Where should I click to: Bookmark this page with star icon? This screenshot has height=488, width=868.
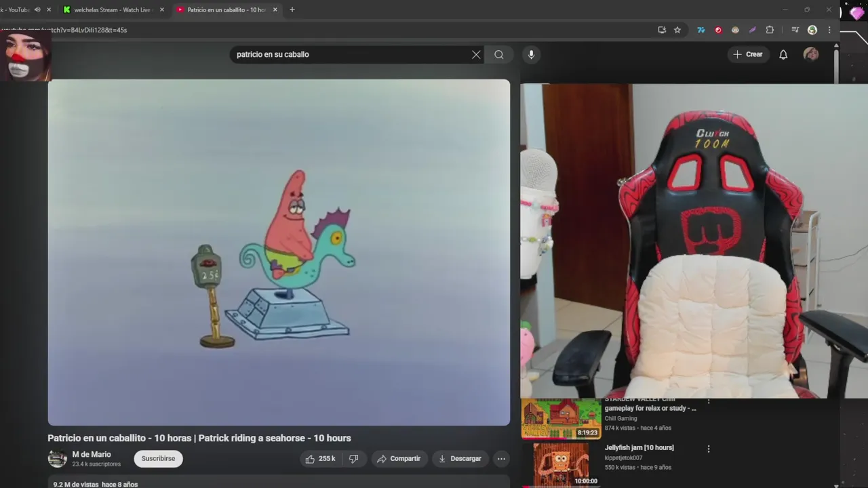677,30
